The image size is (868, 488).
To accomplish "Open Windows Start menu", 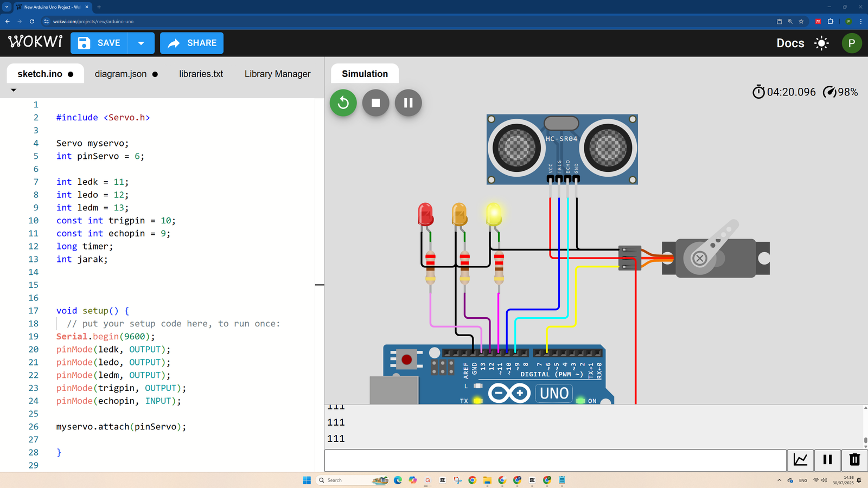I will coord(307,480).
